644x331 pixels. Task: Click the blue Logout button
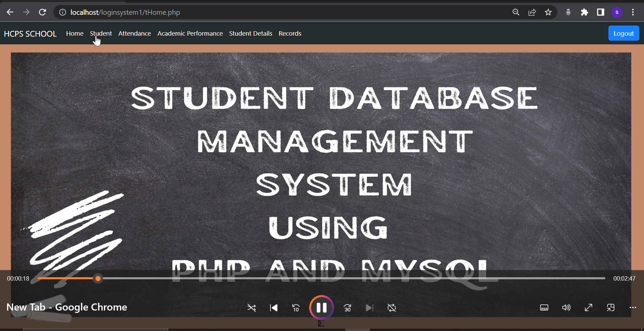click(x=624, y=33)
